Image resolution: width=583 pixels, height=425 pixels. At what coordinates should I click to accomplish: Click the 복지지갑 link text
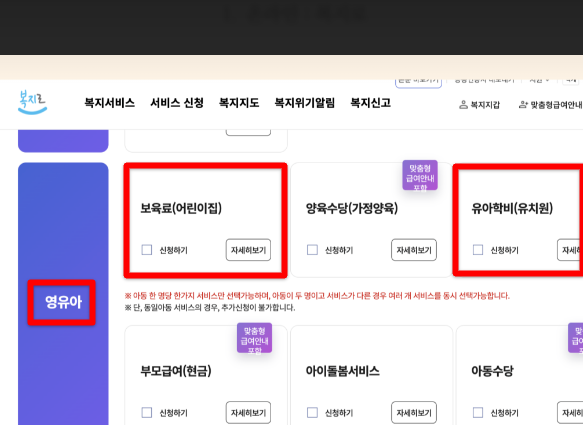tap(485, 105)
